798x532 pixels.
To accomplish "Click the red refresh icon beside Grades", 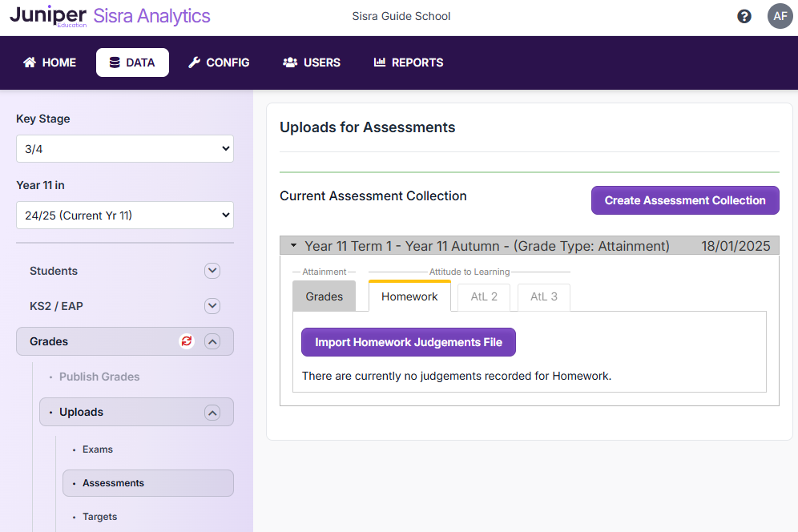I will click(x=187, y=341).
